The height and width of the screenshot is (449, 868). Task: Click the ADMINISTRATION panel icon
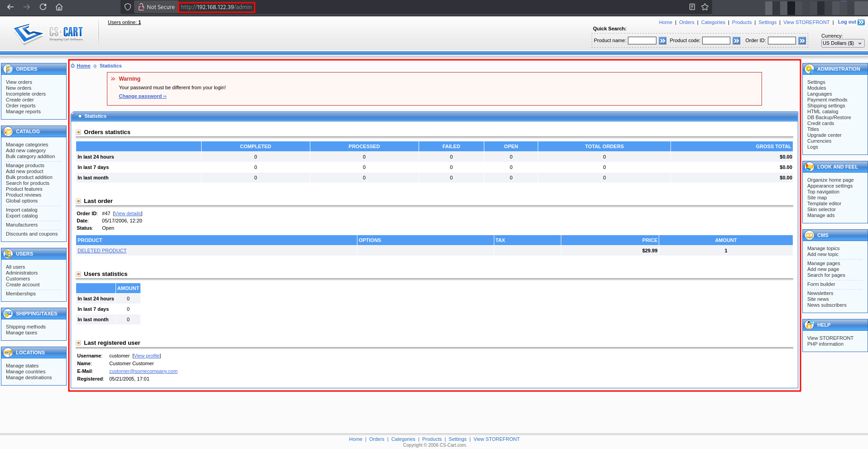click(810, 69)
